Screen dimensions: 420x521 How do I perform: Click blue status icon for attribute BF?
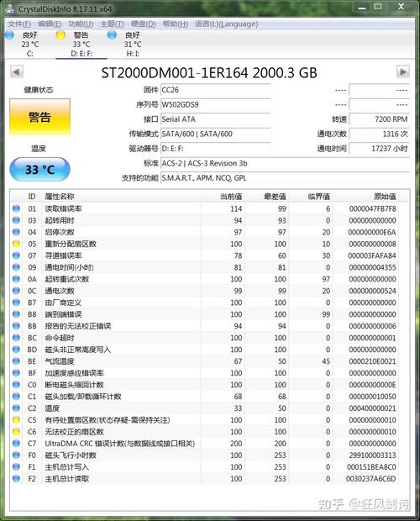click(x=16, y=373)
